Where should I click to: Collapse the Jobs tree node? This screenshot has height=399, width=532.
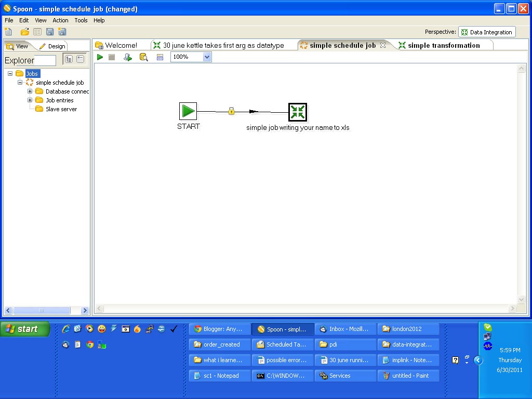point(10,73)
